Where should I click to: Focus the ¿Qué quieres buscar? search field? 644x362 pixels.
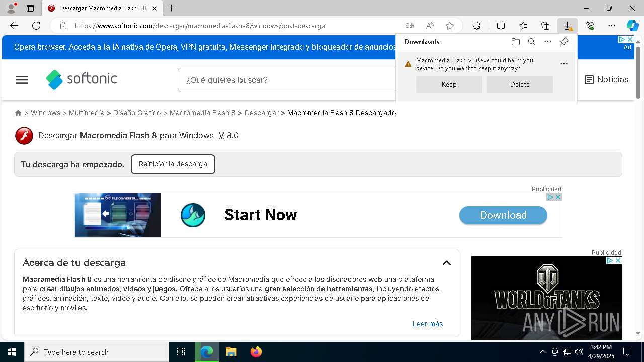coord(287,80)
